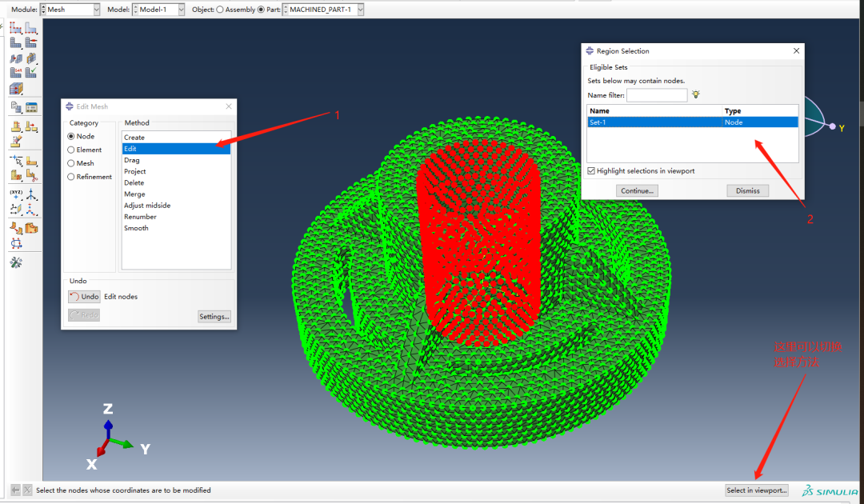Viewport: 864px width, 504px height.
Task: Select Edit in the Method list
Action: (x=176, y=149)
